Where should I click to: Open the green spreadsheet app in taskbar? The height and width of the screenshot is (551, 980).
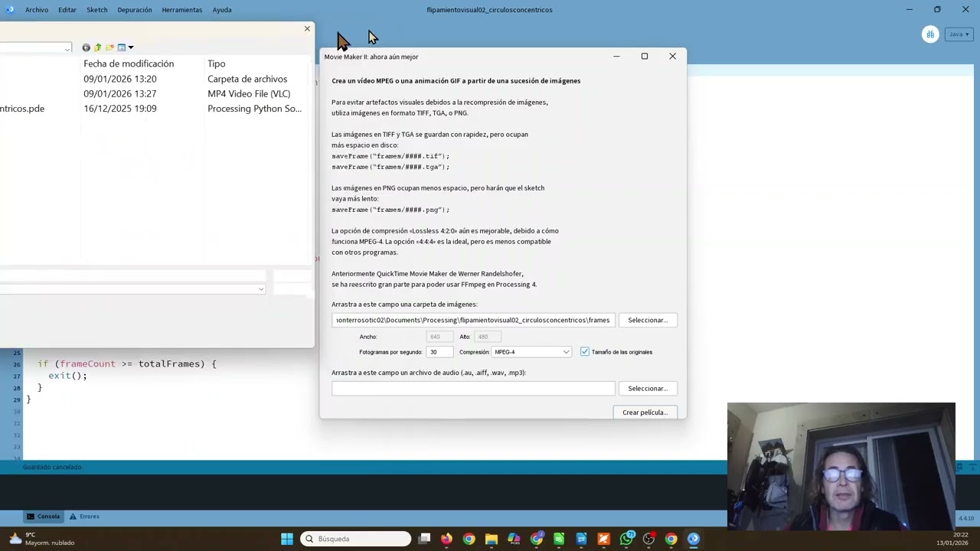559,539
